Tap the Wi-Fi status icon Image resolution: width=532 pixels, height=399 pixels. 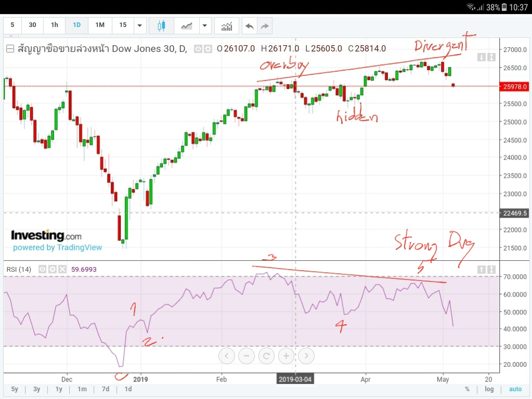471,7
